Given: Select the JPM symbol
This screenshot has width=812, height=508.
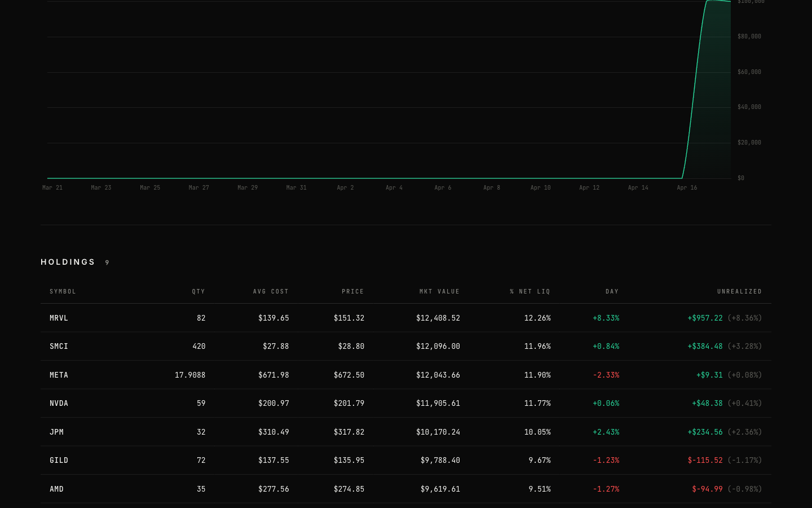Looking at the screenshot, I should point(56,432).
